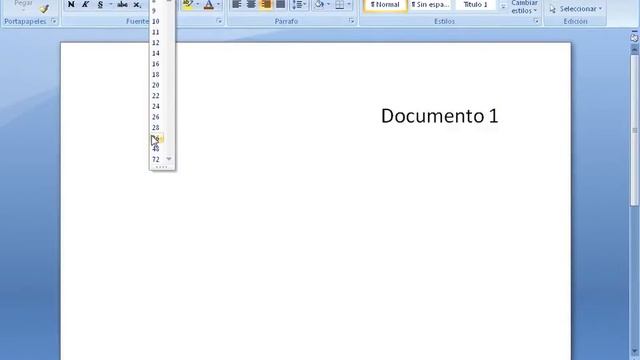Open the highlight color dropdown arrow
Screen dimensions: 640x360
coord(198,4)
